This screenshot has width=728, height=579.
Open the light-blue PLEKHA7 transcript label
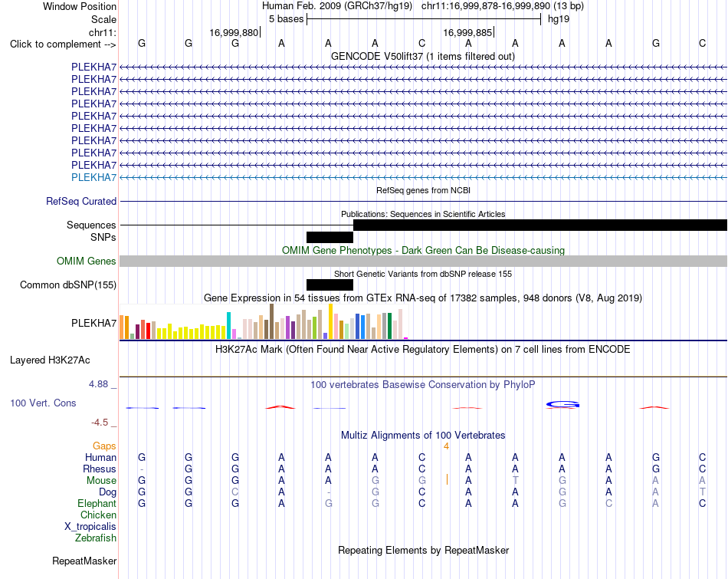pyautogui.click(x=93, y=177)
